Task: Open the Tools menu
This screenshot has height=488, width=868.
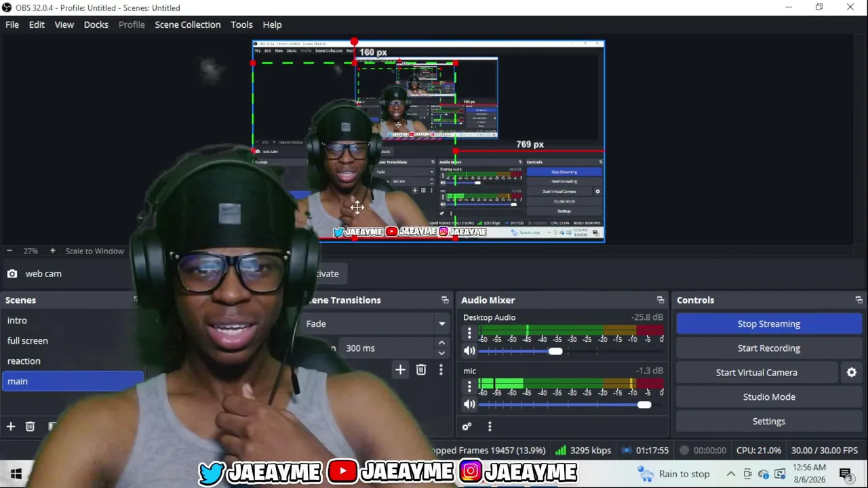Action: [x=241, y=24]
